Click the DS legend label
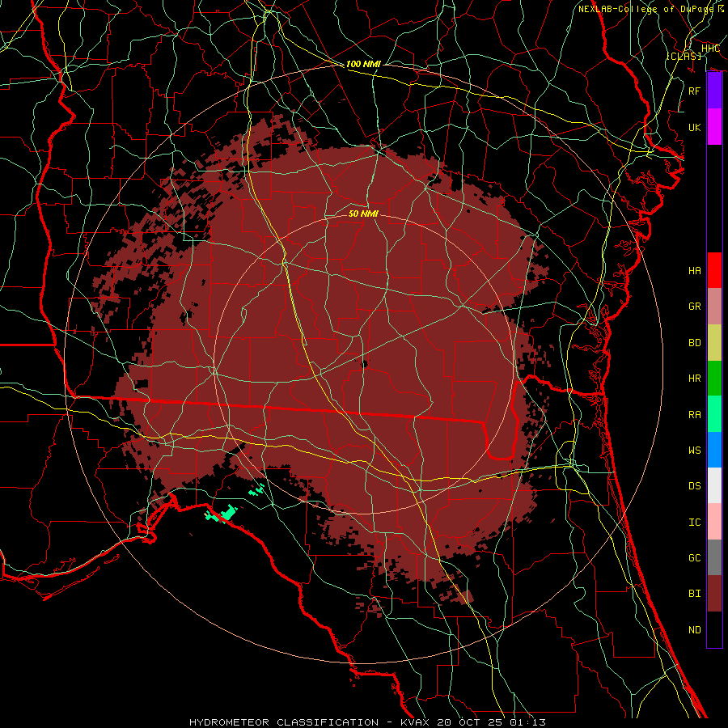Viewport: 728px width, 728px height. click(x=694, y=486)
